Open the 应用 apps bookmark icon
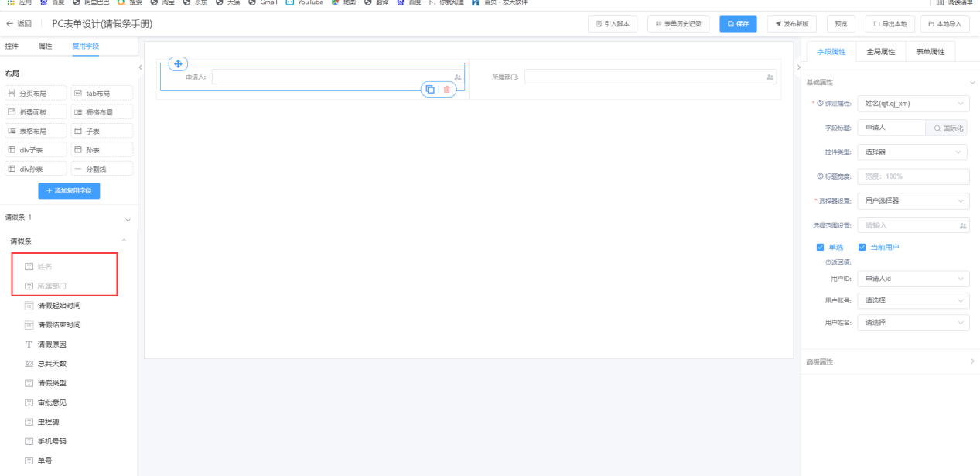980x476 pixels. 21,2
